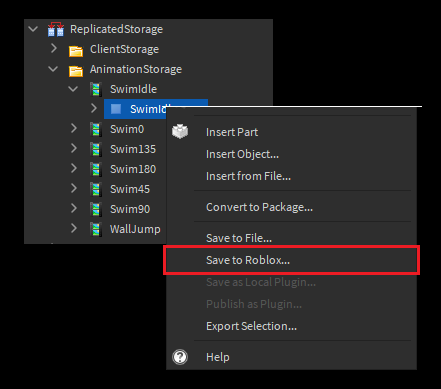Click the ClientStorage folder icon
Screen dimensions: 441x389
point(76,51)
